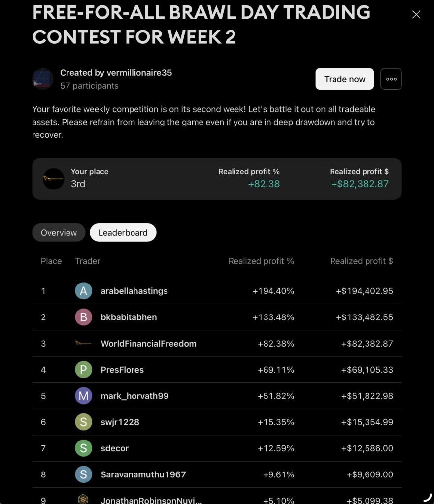Image resolution: width=434 pixels, height=504 pixels.
Task: Click the Realized profit % column header
Action: point(261,261)
